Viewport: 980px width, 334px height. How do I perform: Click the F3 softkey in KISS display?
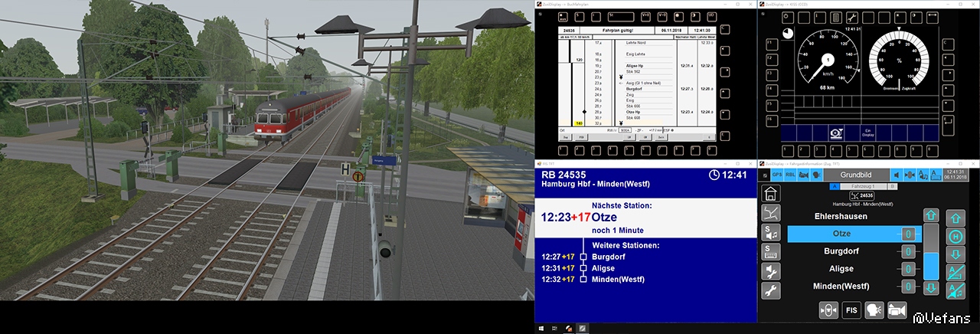[x=772, y=74]
